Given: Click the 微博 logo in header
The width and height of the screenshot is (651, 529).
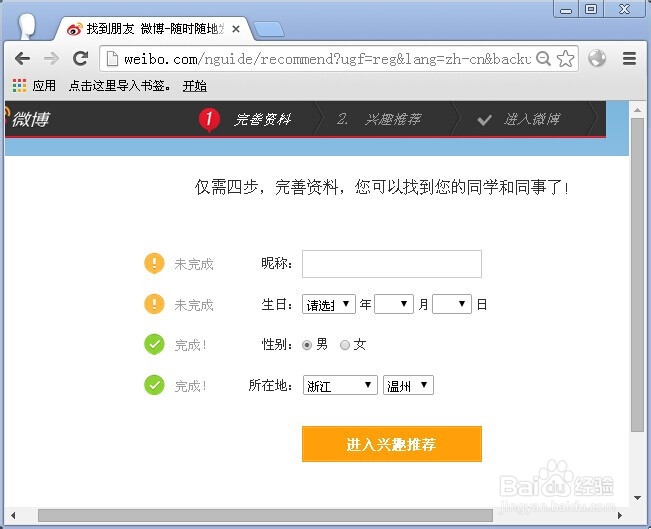Looking at the screenshot, I should (x=30, y=119).
